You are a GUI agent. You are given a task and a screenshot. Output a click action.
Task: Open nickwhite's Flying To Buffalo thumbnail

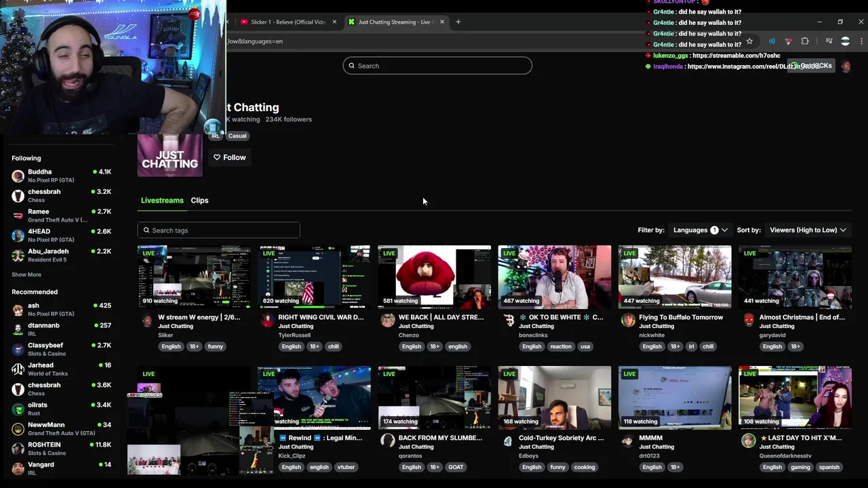(675, 277)
